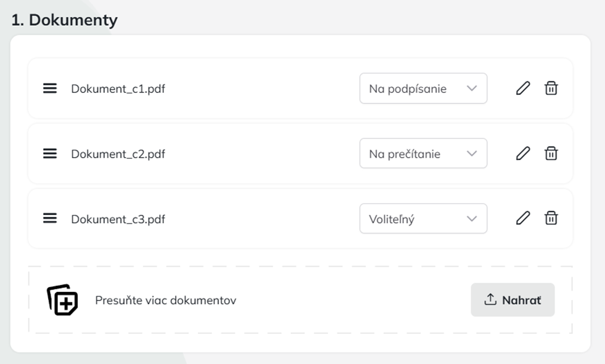Image resolution: width=605 pixels, height=364 pixels.
Task: Select the Dokument_c2.pdf file name
Action: 118,154
